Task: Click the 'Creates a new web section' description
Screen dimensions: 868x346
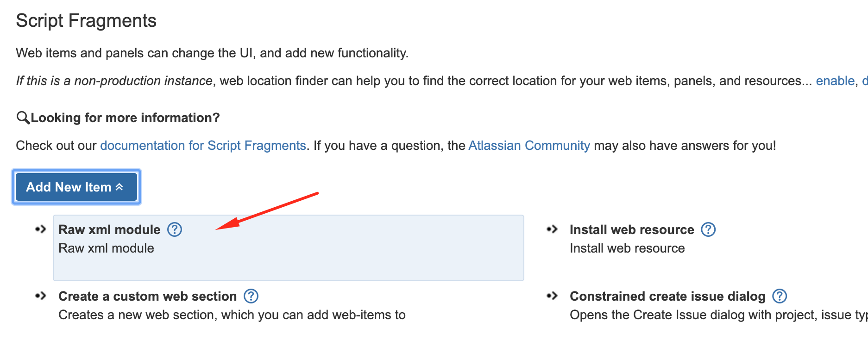Action: 232,315
